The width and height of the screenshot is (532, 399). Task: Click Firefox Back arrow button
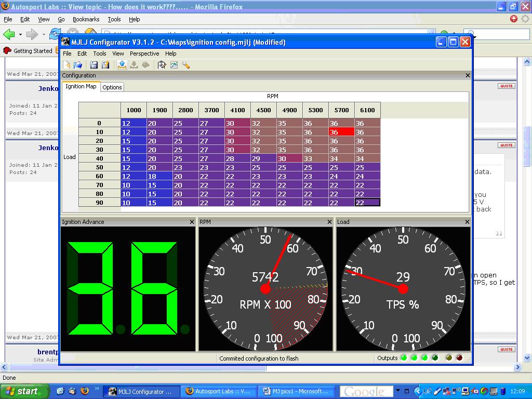coord(9,34)
